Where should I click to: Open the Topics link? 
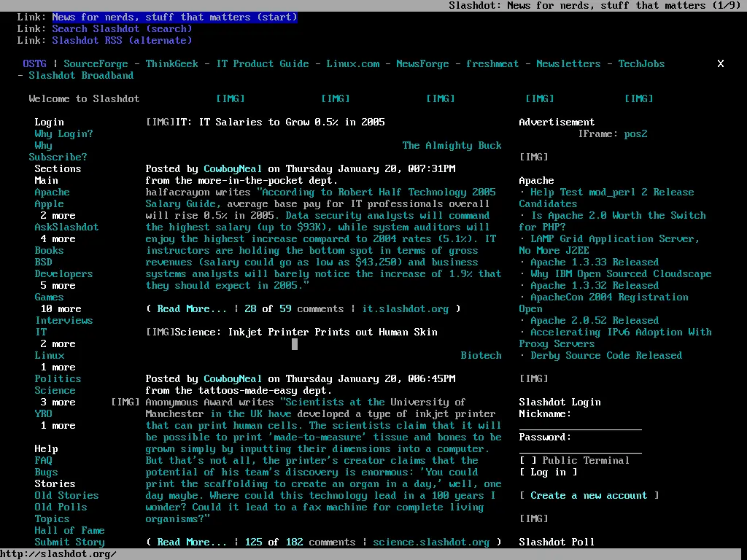click(52, 518)
